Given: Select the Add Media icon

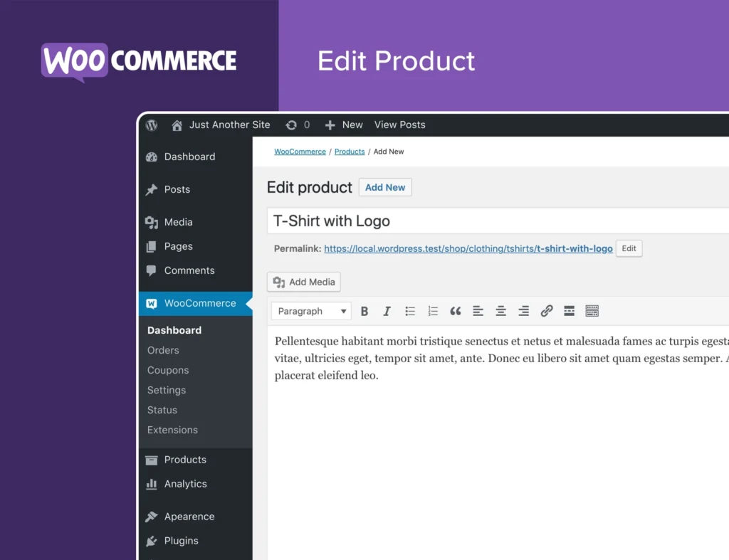Looking at the screenshot, I should [x=303, y=282].
